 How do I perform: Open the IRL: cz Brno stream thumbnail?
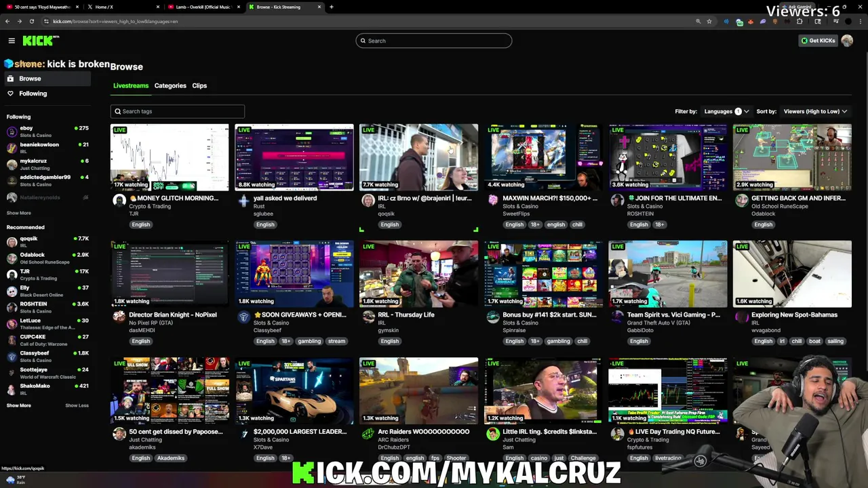pyautogui.click(x=418, y=157)
